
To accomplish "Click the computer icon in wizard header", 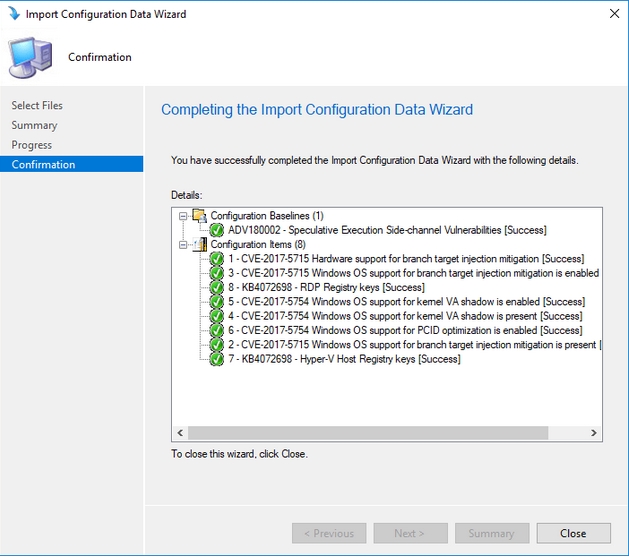I will [x=31, y=58].
